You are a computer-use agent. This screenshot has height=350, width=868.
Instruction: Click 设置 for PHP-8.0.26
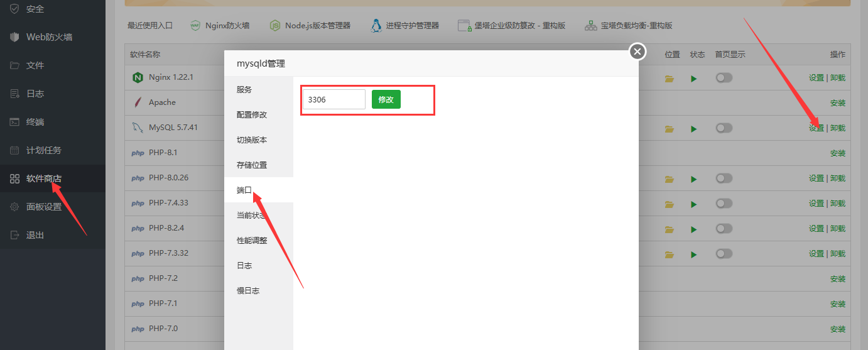pos(816,178)
